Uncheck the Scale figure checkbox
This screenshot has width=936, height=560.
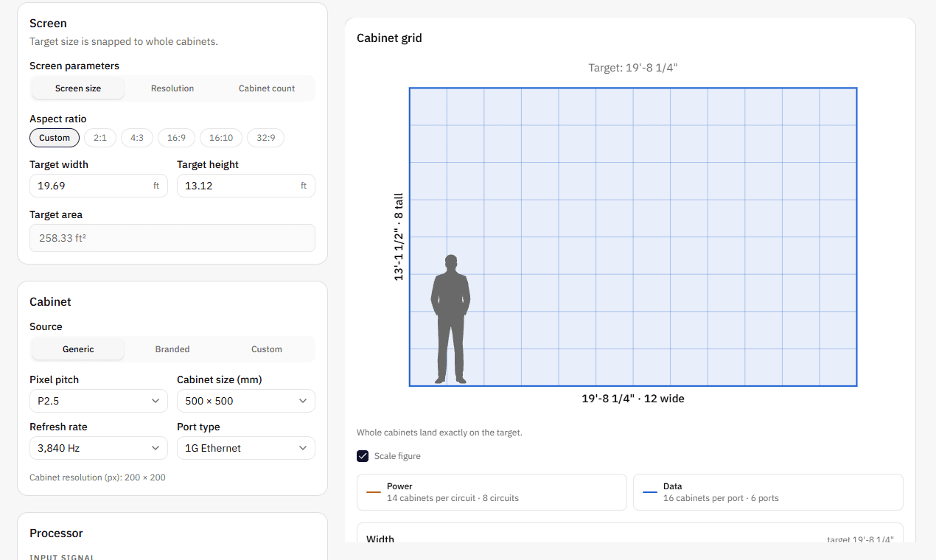coord(363,456)
